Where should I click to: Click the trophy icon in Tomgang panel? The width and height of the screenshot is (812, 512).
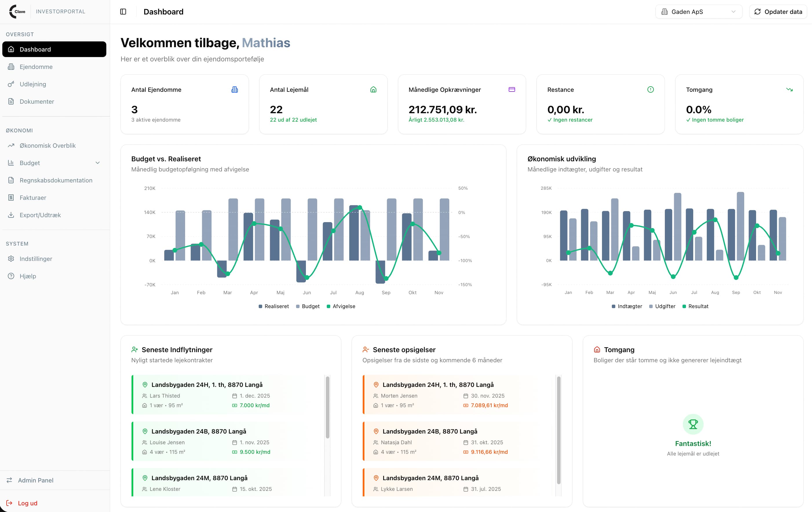[x=693, y=424]
